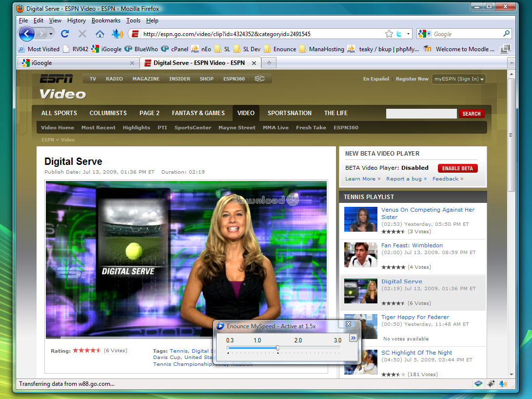Viewport: 532px width, 399px height.
Task: Open the FANTASY & GAMES section
Action: click(198, 113)
